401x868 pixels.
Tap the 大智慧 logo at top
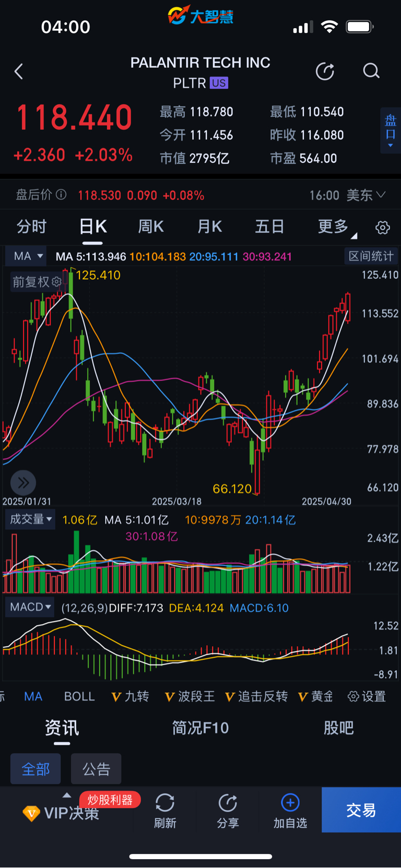pyautogui.click(x=200, y=16)
